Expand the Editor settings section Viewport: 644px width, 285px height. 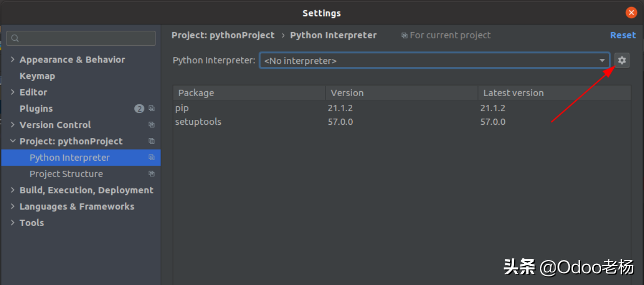pos(13,92)
